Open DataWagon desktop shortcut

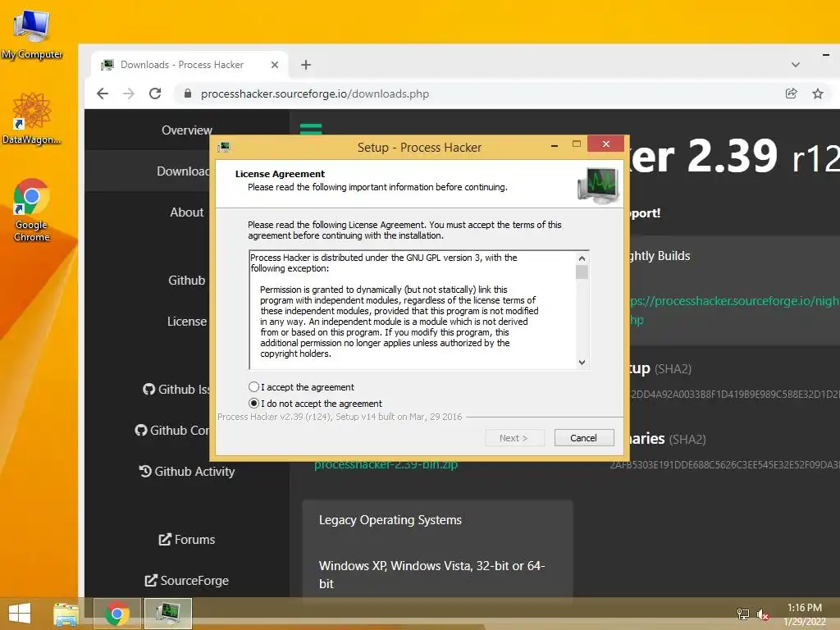32,118
